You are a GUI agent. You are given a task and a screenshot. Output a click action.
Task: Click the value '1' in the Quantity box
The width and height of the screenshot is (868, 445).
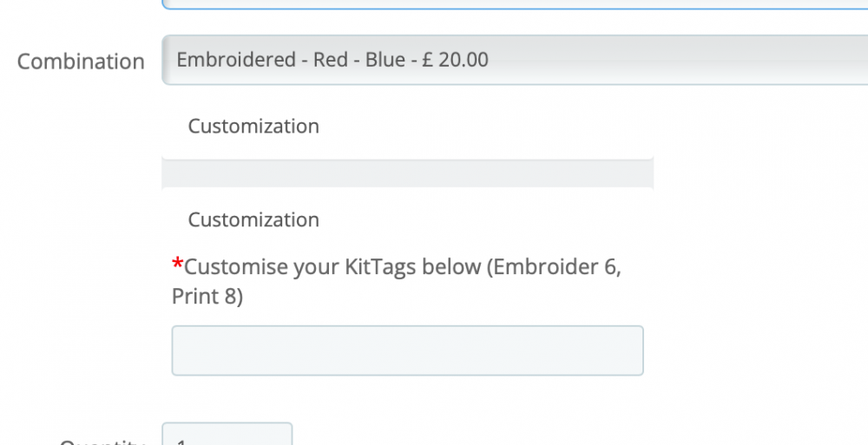pyautogui.click(x=181, y=441)
